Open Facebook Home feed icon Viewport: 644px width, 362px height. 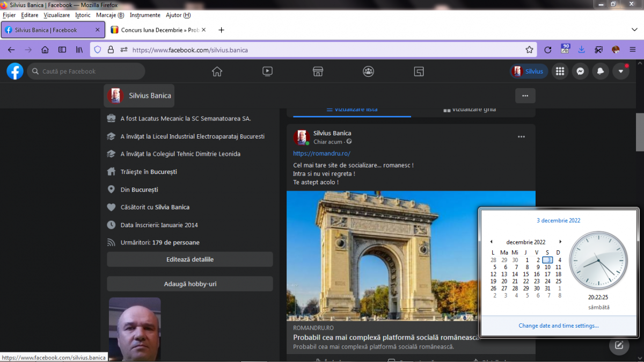[217, 71]
